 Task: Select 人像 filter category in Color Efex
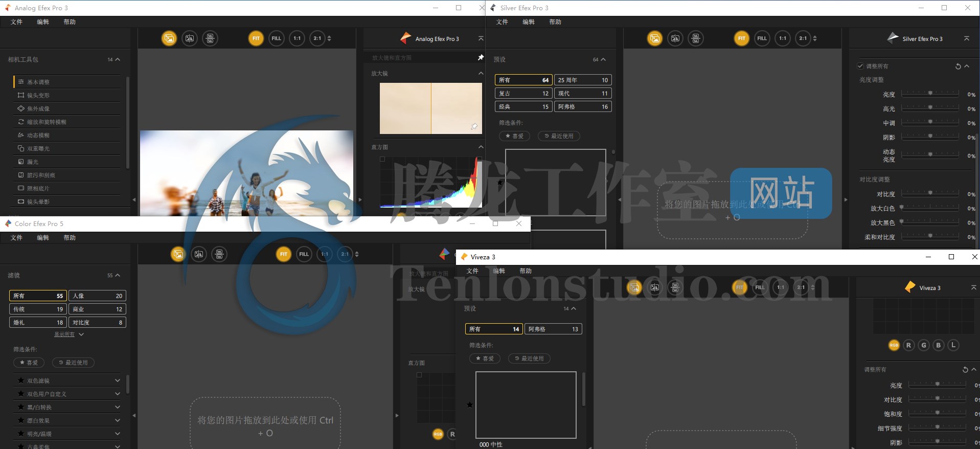click(x=97, y=296)
